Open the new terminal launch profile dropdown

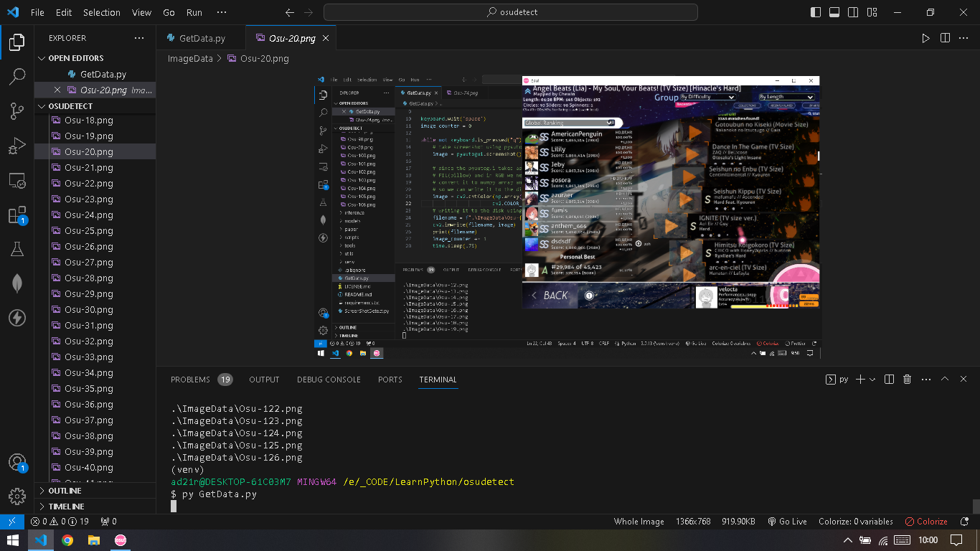872,380
